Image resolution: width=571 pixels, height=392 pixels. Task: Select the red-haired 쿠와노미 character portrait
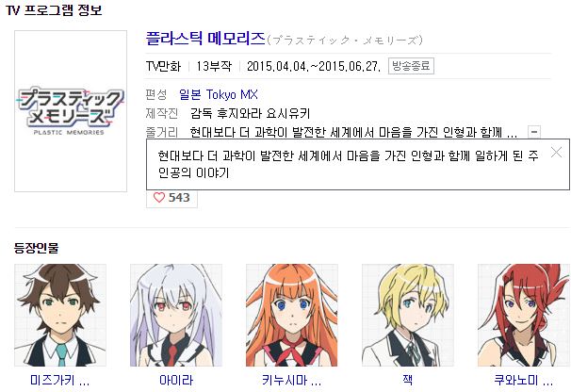(523, 315)
